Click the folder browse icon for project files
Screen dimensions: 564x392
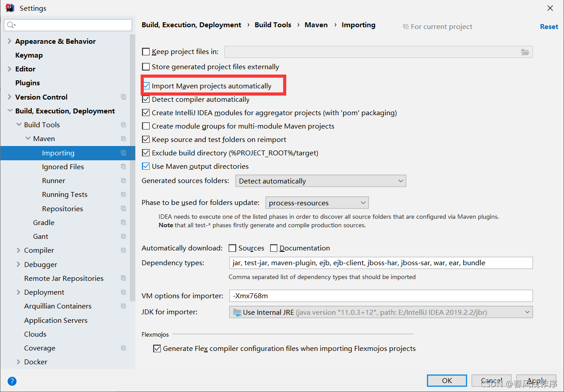(525, 52)
